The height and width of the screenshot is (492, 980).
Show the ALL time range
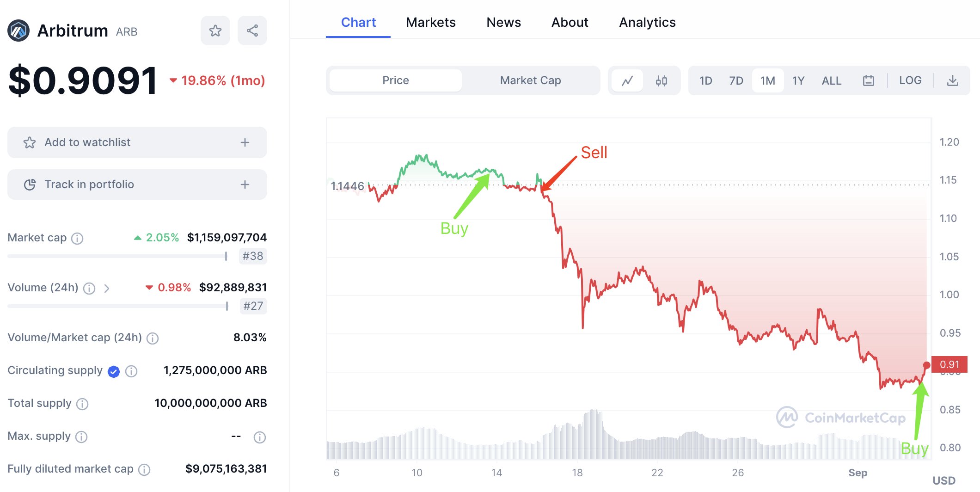tap(831, 81)
